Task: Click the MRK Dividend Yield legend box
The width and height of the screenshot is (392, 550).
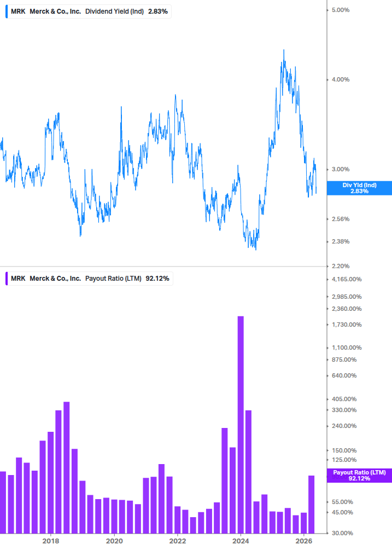Action: (88, 11)
